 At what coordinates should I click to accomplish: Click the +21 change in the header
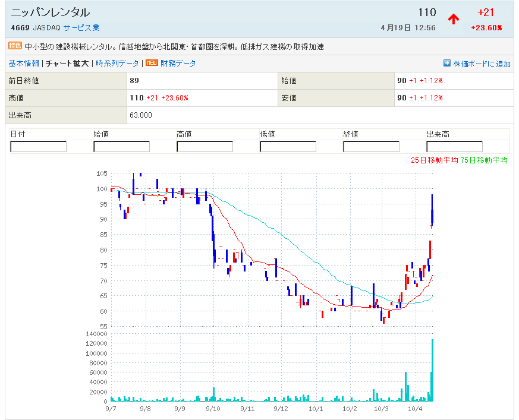[x=486, y=12]
